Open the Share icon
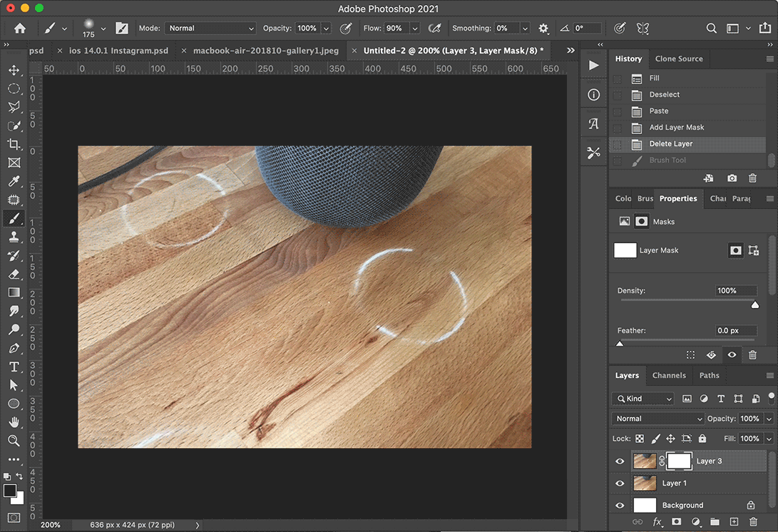This screenshot has height=532, width=778. 765,28
